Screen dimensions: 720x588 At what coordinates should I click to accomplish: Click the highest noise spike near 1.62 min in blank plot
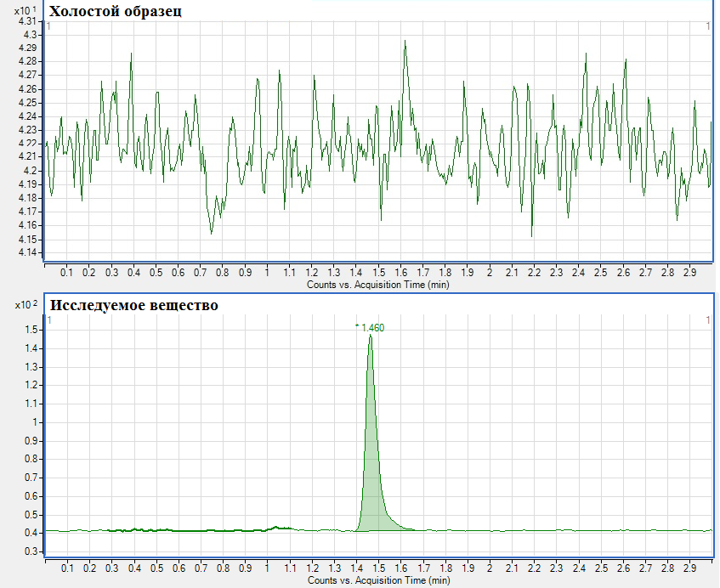pyautogui.click(x=405, y=46)
